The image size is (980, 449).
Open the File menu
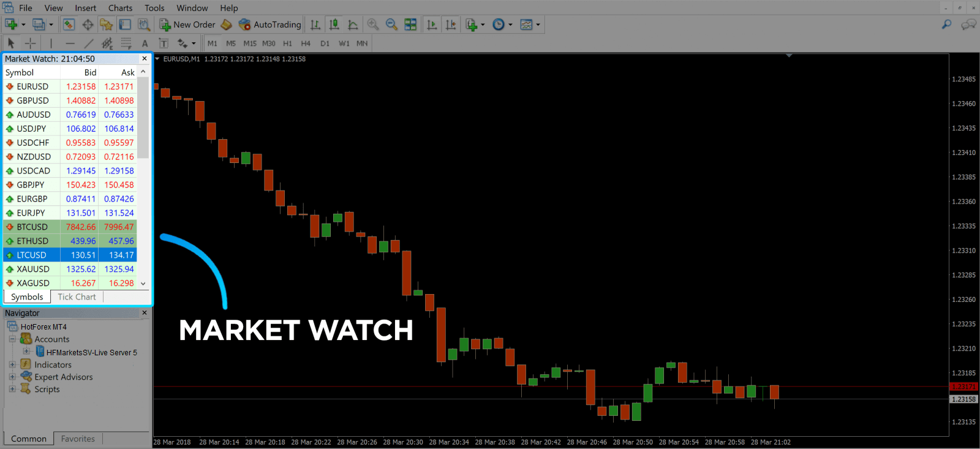pos(26,8)
